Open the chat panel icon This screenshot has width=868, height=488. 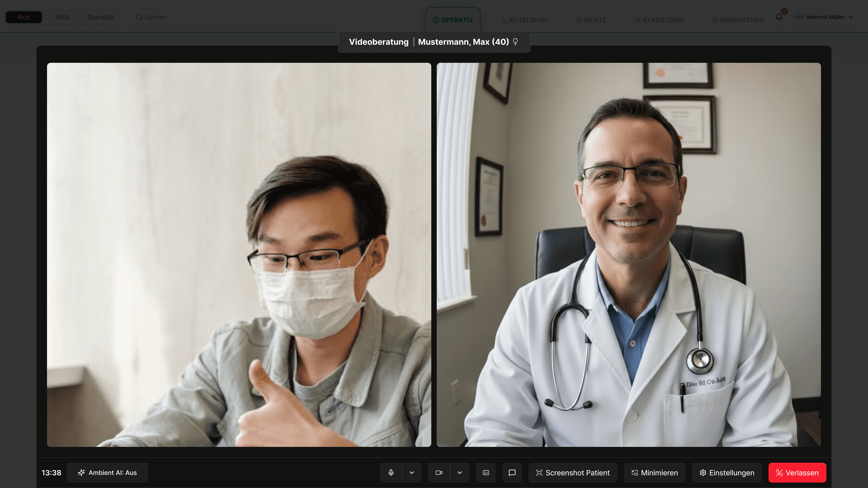pos(512,472)
